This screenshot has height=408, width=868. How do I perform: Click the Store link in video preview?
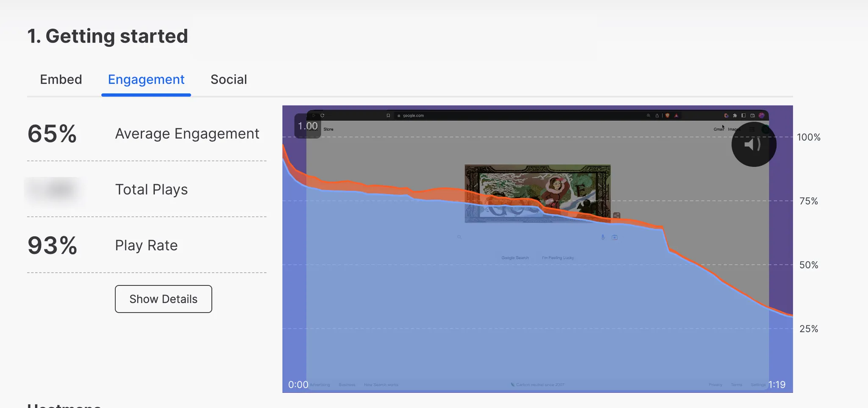coord(328,129)
